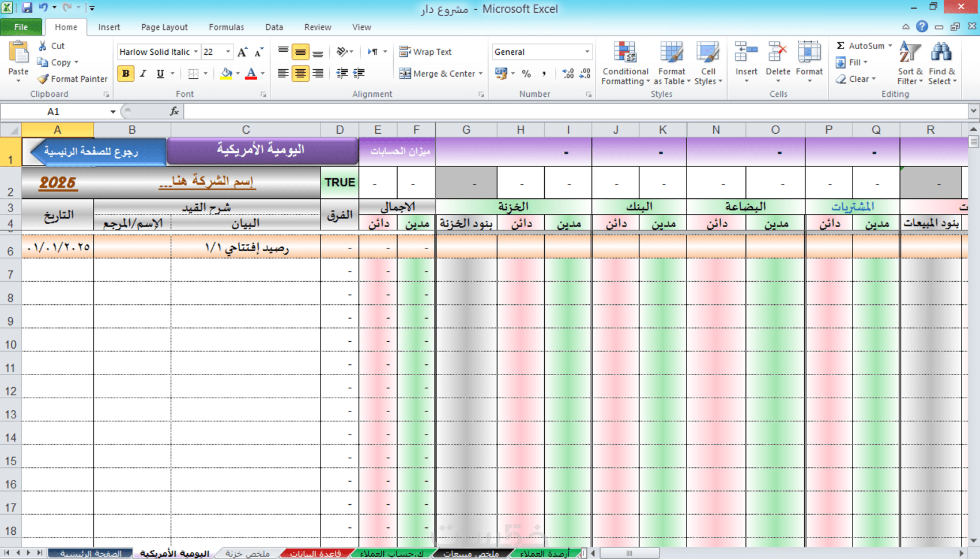Open Cell Styles gallery
Viewport: 980px width, 559px height.
click(708, 63)
